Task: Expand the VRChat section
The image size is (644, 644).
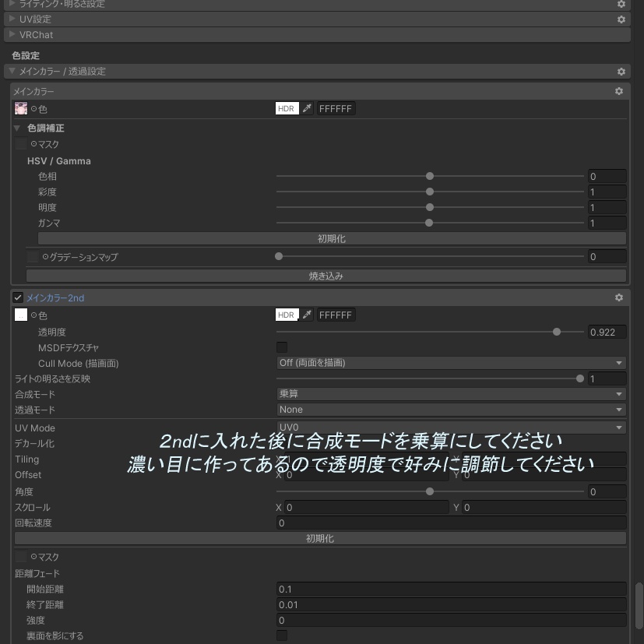Action: click(x=12, y=34)
